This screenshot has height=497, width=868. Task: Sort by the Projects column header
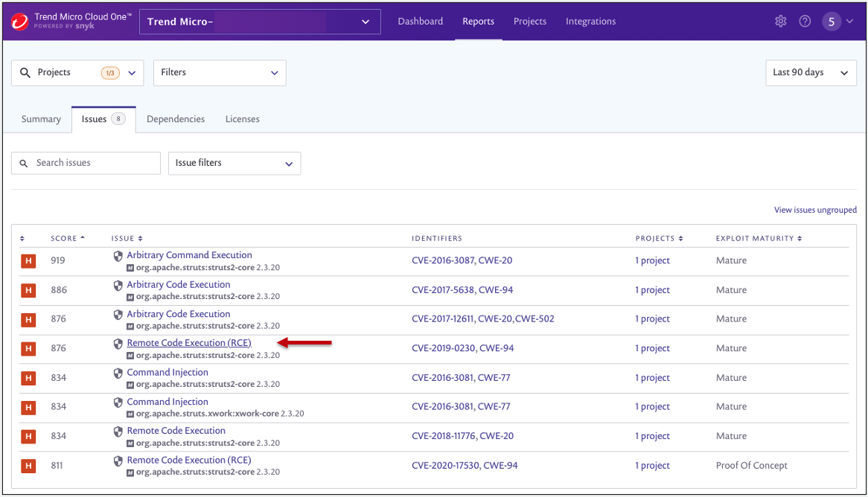tap(660, 239)
